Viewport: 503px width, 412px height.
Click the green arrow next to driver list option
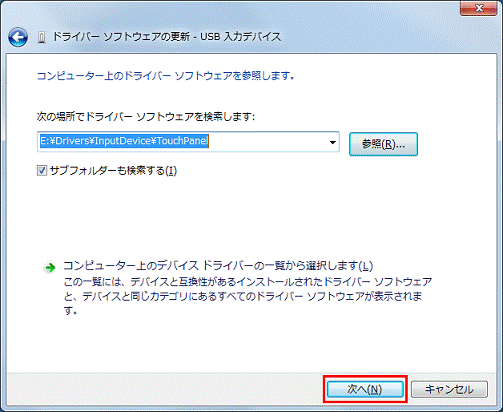[50, 267]
